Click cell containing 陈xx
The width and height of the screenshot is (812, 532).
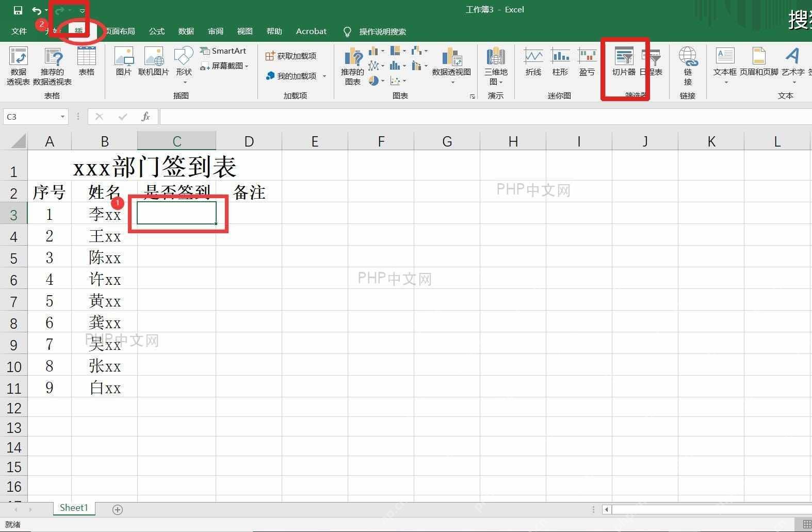coord(105,257)
